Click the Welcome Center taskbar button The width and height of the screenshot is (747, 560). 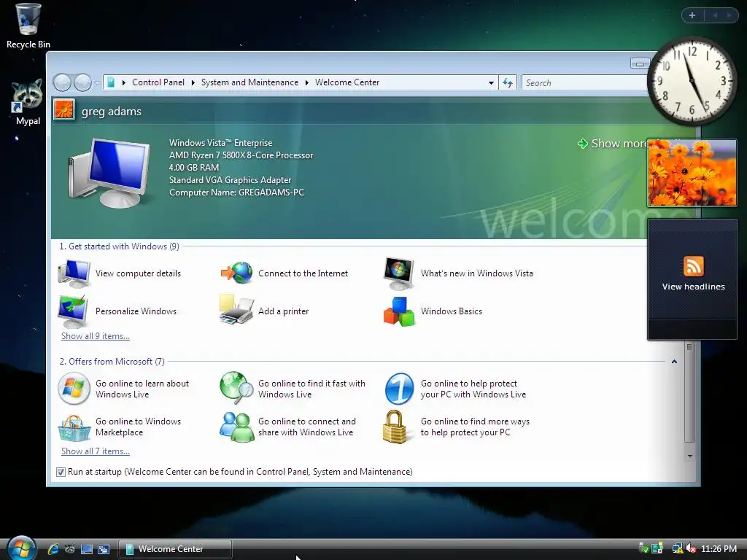(175, 549)
